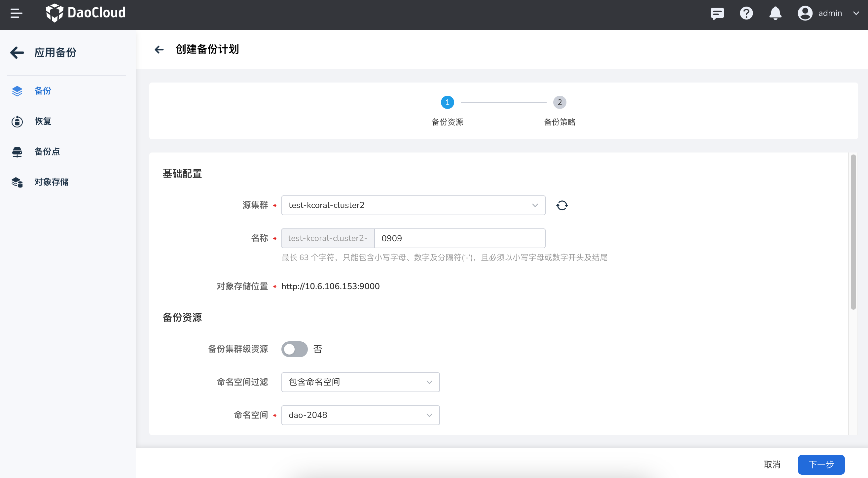Go back using the 应用备份 arrow
868x478 pixels.
(17, 52)
